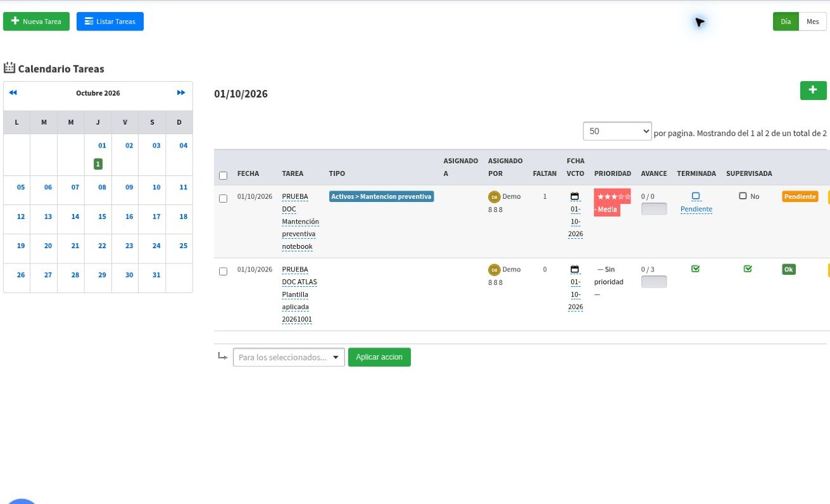Click the Listar Tareas button
Viewport: 830px width, 504px height.
(110, 22)
